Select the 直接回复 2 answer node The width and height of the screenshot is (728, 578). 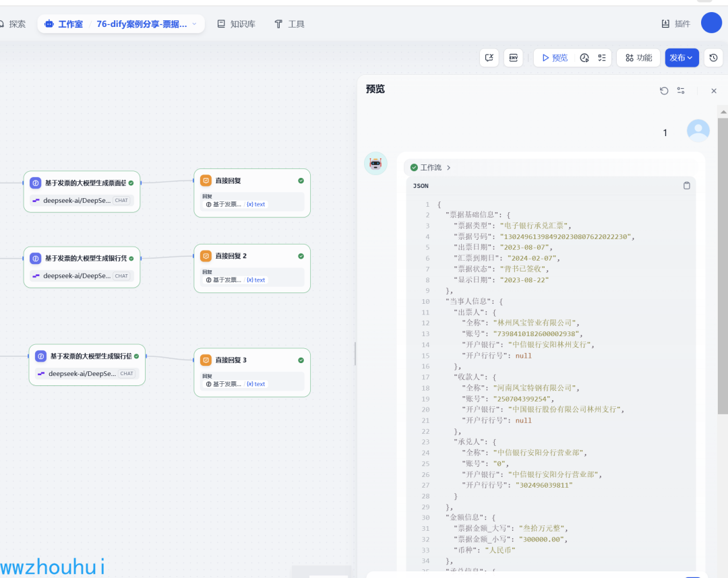(252, 269)
